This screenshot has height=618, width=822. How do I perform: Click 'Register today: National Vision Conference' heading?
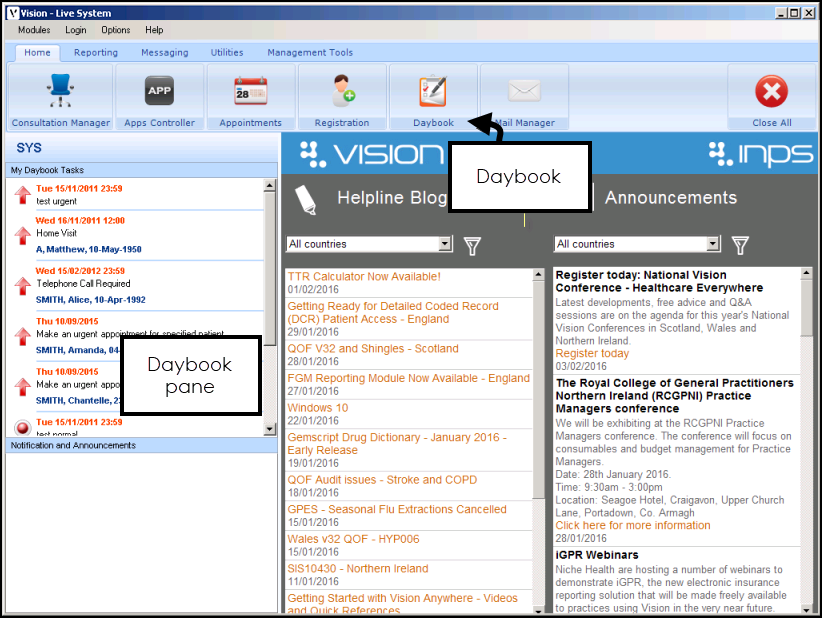(659, 281)
